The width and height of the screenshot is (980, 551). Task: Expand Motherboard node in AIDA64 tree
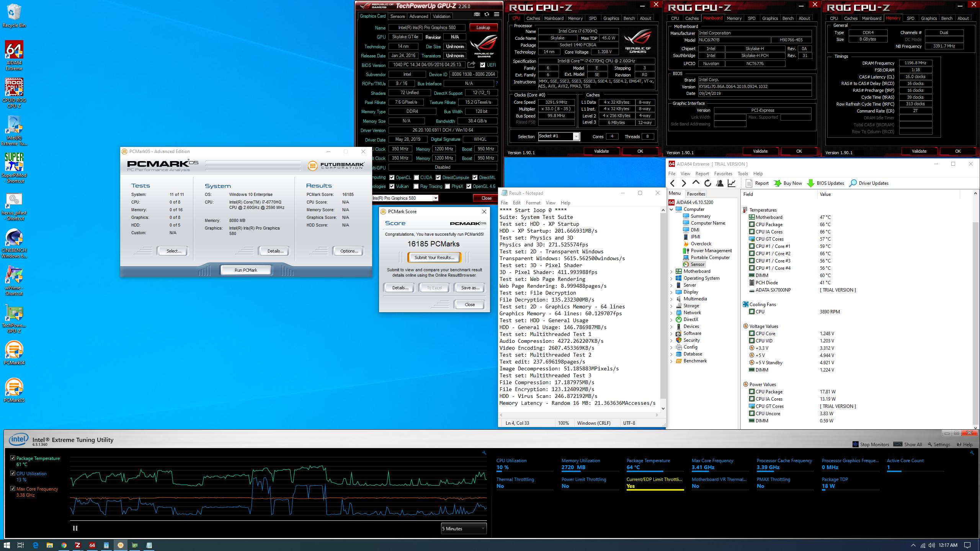coord(671,271)
